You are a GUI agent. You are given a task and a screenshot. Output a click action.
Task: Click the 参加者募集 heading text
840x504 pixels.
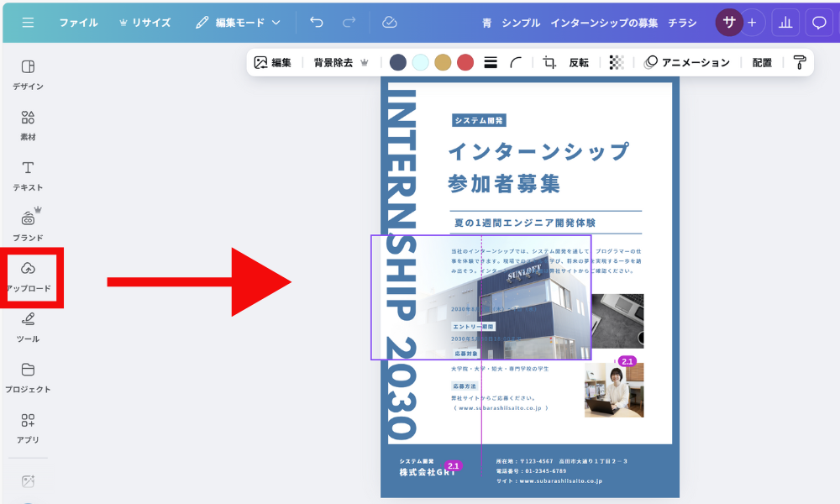pyautogui.click(x=504, y=184)
